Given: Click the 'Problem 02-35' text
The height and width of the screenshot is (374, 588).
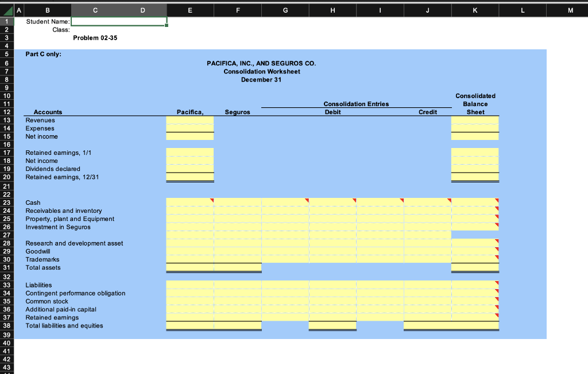Looking at the screenshot, I should (x=95, y=38).
